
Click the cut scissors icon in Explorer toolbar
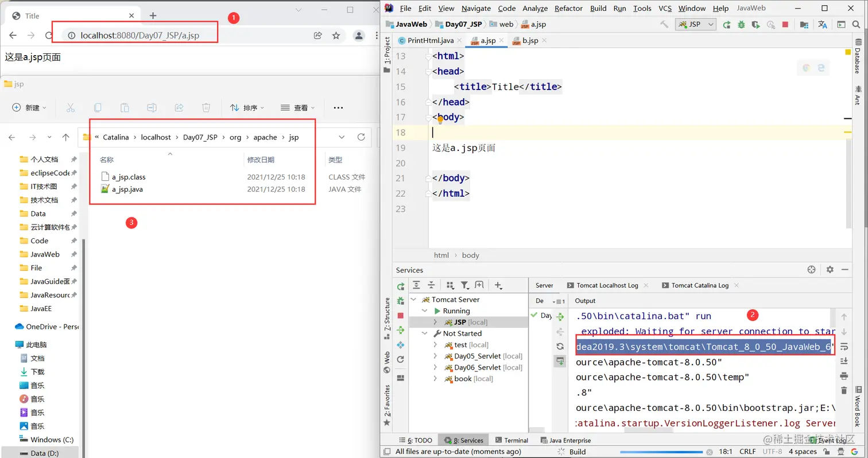click(71, 107)
